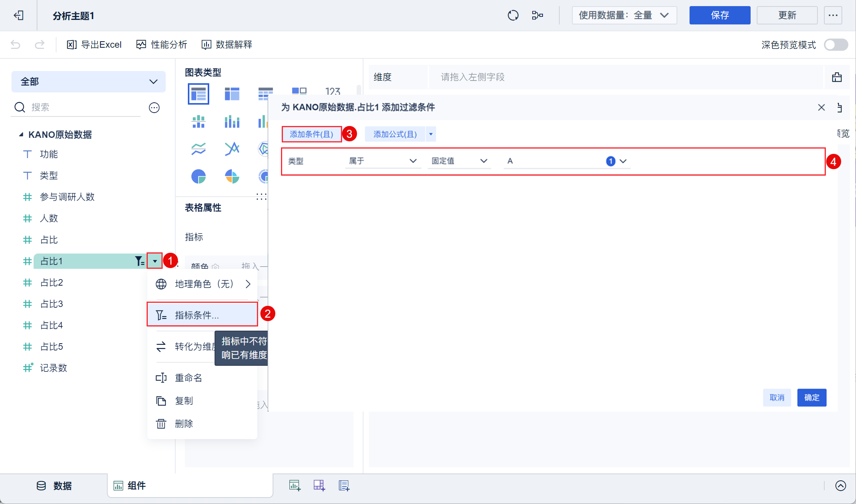Click the back/exit icon at top left
Screen dimensions: 856x504
click(x=18, y=15)
